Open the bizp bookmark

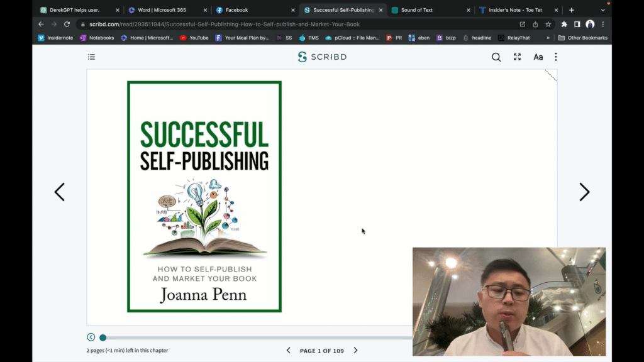[x=446, y=38]
